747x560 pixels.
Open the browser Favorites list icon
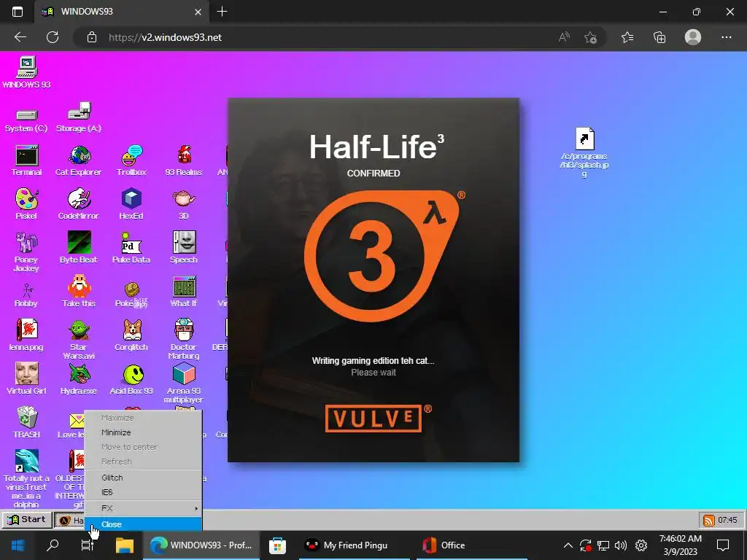tap(627, 37)
